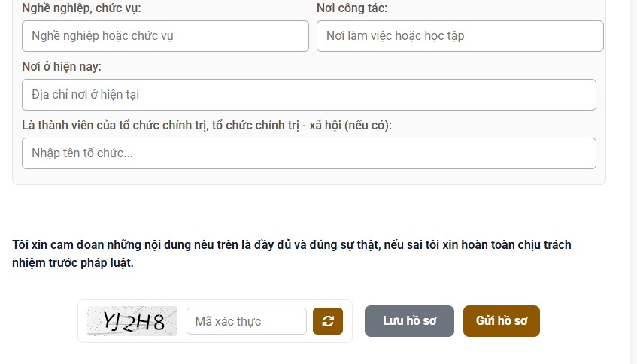Click the YJ2H8 captcha image
Viewport: 637px width, 364px height.
pos(132,321)
